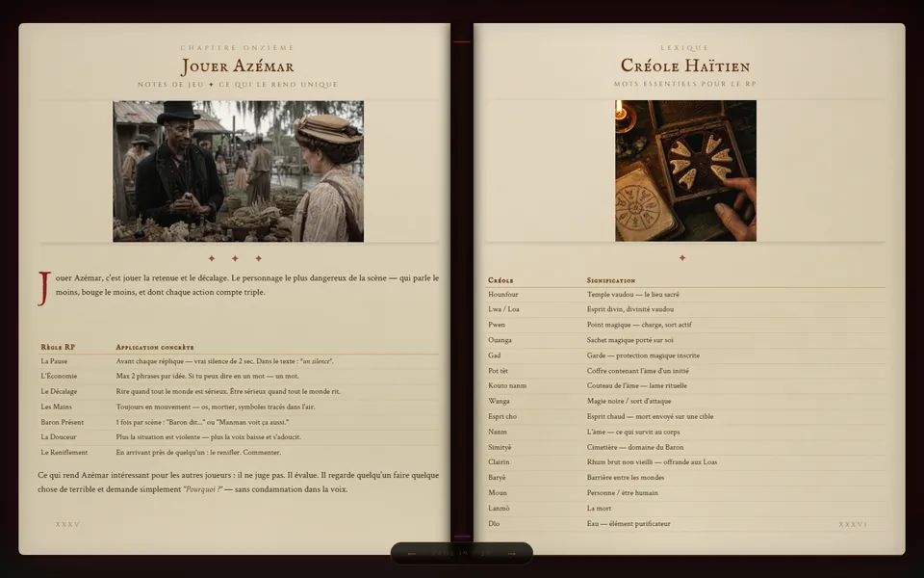This screenshot has width=924, height=578.
Task: Click the 'Jouer Azémar' chapter title
Action: 238,66
